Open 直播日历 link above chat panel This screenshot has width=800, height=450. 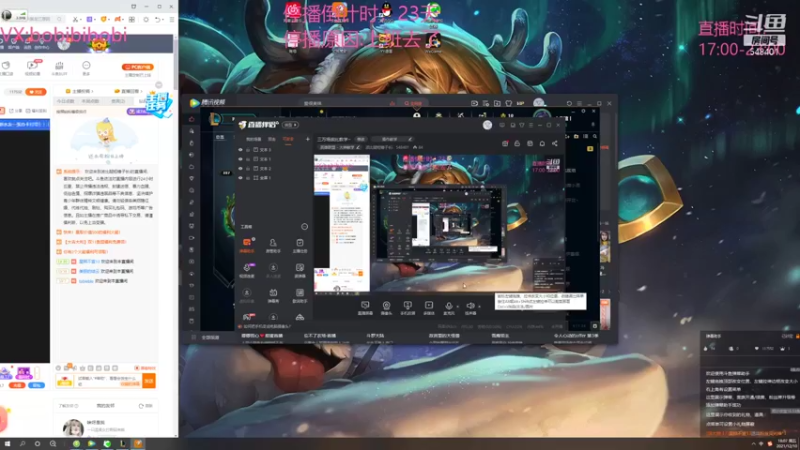coord(128,91)
